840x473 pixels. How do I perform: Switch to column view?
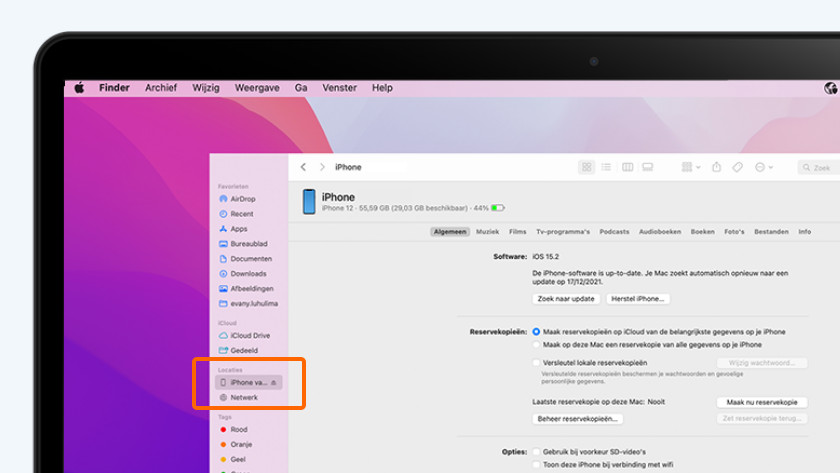pyautogui.click(x=627, y=167)
